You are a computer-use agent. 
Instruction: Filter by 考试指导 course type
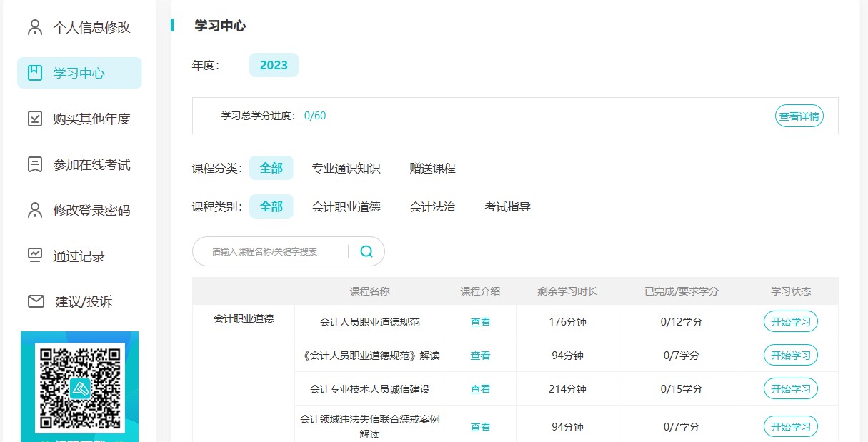(x=508, y=207)
